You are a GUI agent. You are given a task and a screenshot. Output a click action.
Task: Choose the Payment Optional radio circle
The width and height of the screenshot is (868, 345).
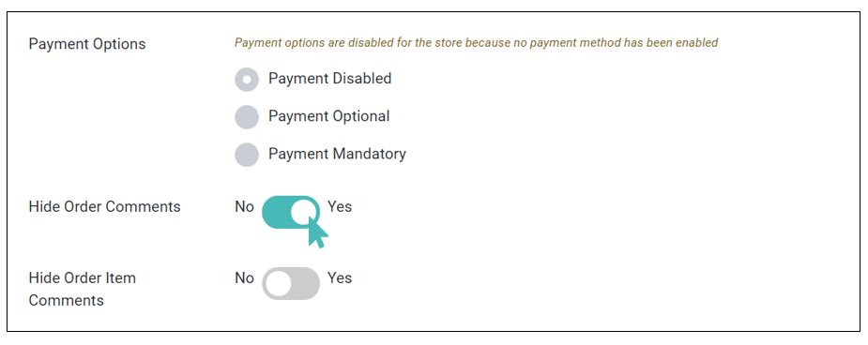[x=247, y=117]
